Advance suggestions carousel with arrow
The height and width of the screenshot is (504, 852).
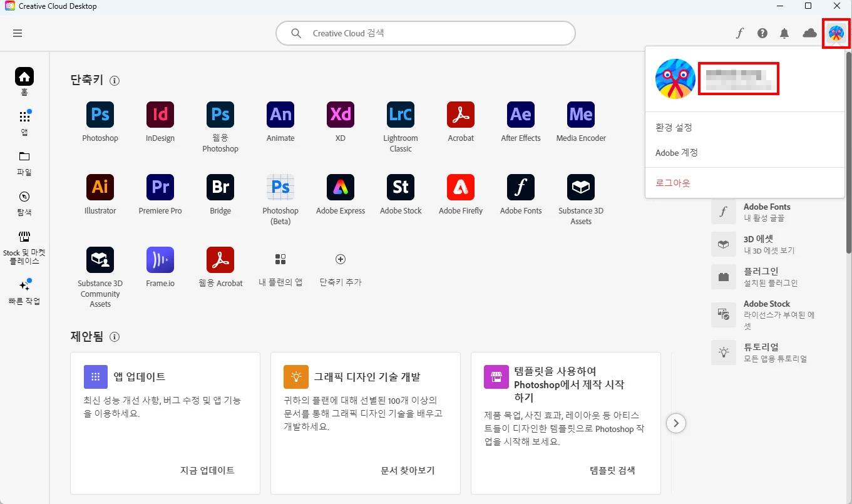[x=676, y=423]
